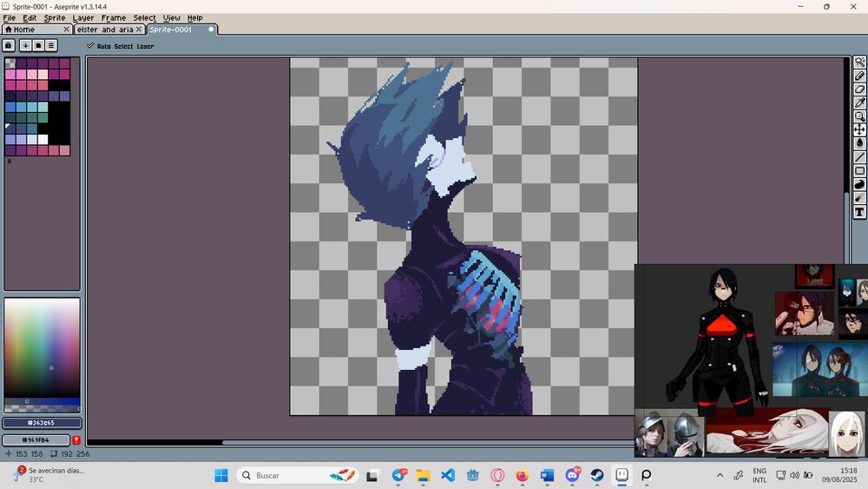Screen dimensions: 868x489
Task: Select the white-haired portrait reference thumbnail
Action: [846, 433]
